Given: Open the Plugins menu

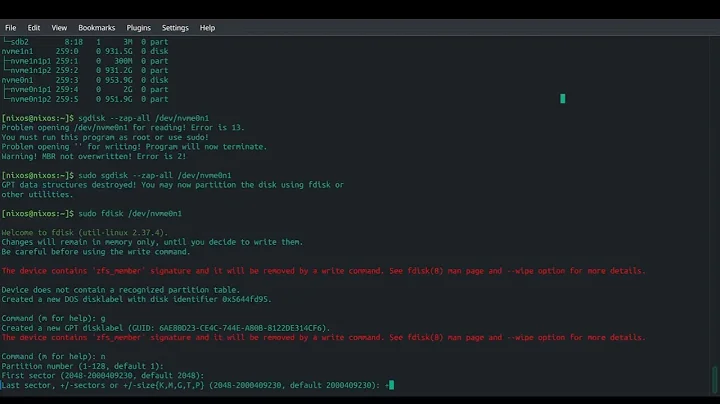Looking at the screenshot, I should tap(138, 28).
